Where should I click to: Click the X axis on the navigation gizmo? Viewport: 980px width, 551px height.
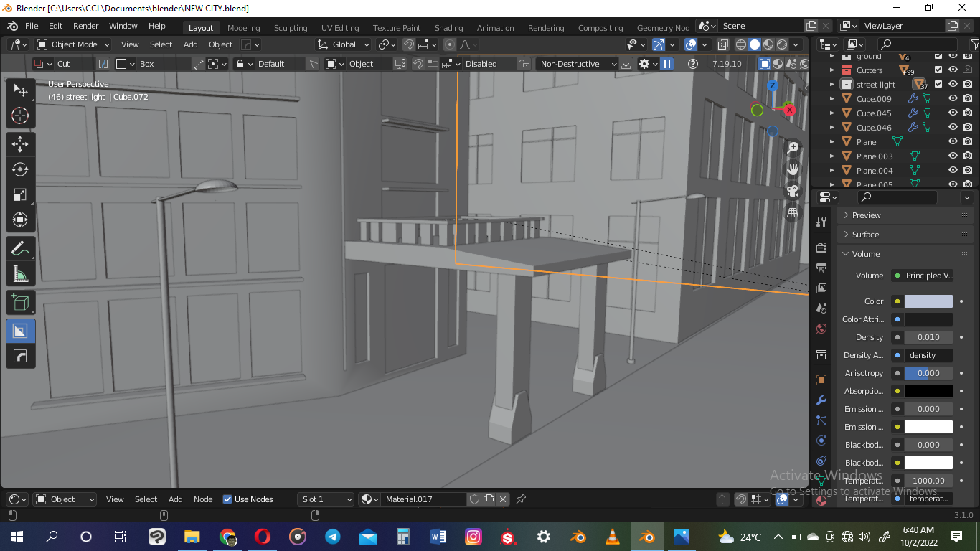789,110
